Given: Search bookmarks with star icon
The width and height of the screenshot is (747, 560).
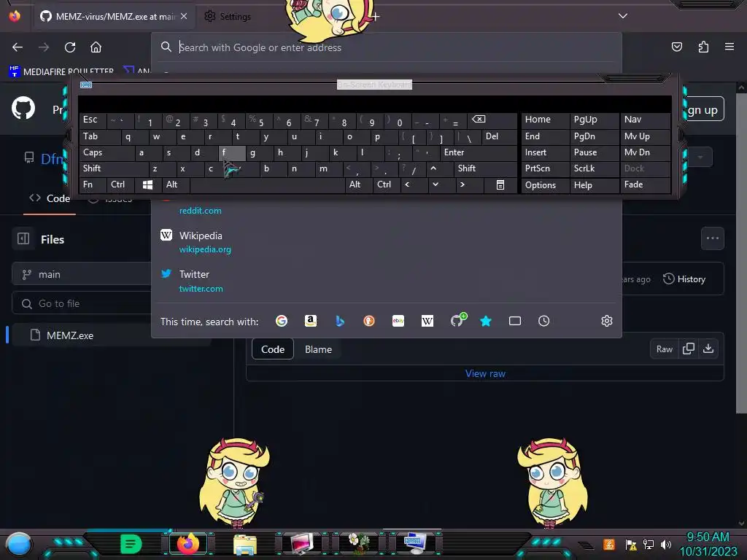Looking at the screenshot, I should click(x=485, y=321).
